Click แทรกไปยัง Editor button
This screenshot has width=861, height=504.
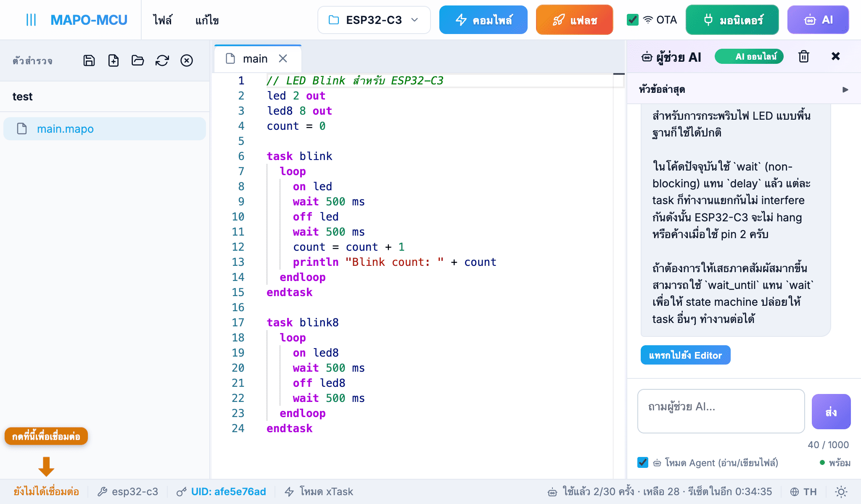pyautogui.click(x=685, y=355)
